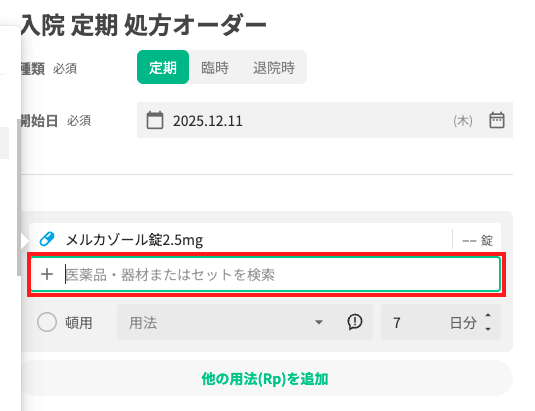Open the 用法 dropdown

[x=245, y=322]
